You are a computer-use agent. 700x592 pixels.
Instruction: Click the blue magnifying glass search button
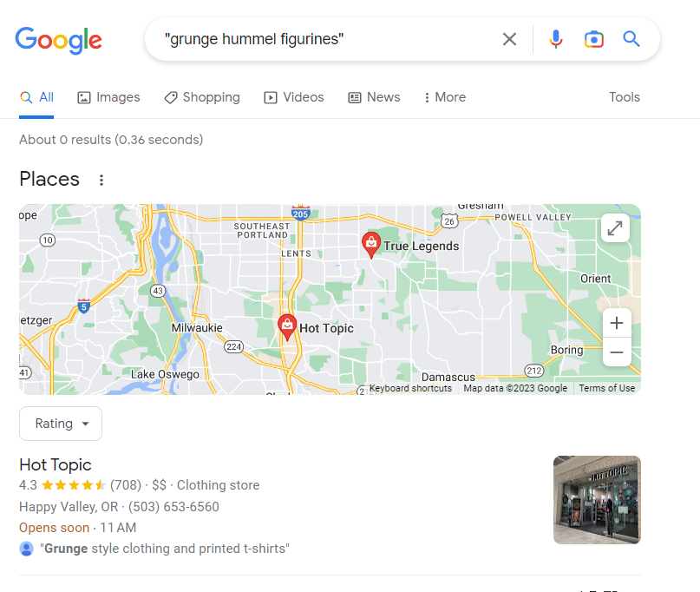pyautogui.click(x=631, y=39)
